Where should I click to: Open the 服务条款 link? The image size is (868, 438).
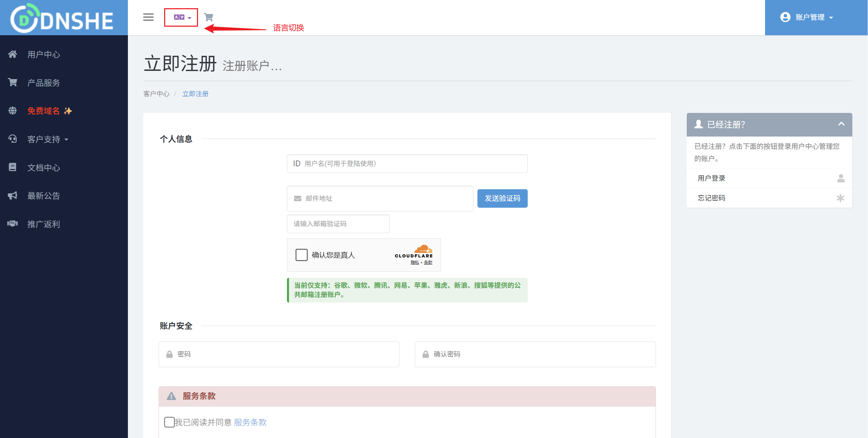click(x=250, y=422)
